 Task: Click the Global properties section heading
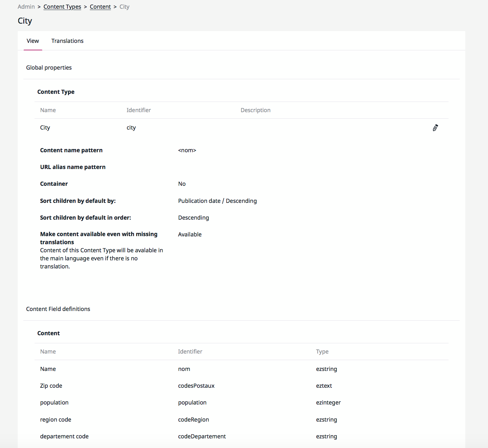click(49, 68)
